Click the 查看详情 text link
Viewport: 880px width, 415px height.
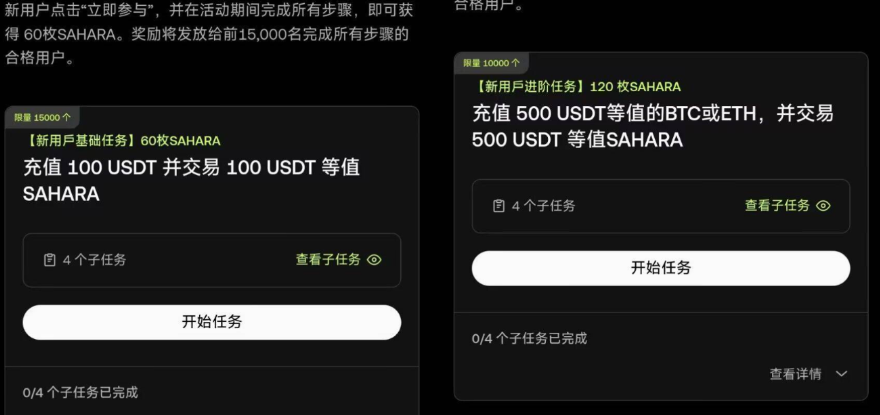click(x=795, y=374)
